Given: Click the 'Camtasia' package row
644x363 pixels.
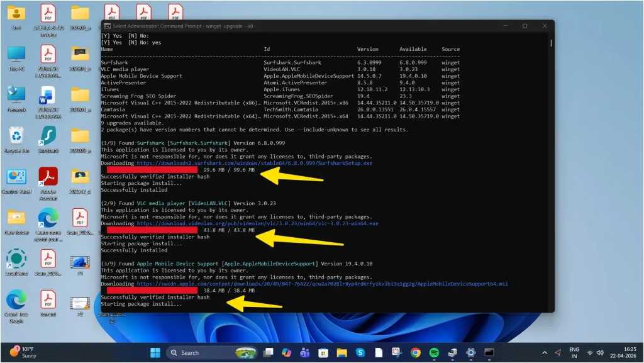Looking at the screenshot, I should click(280, 109).
